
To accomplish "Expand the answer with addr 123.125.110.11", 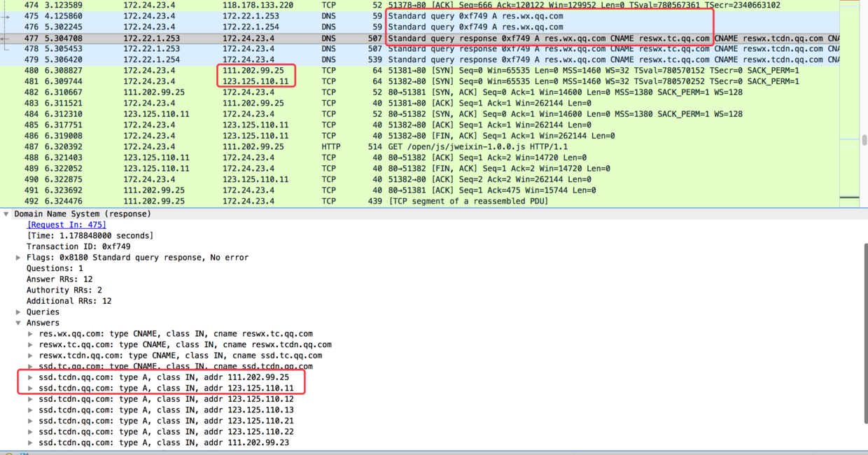I will pyautogui.click(x=30, y=388).
